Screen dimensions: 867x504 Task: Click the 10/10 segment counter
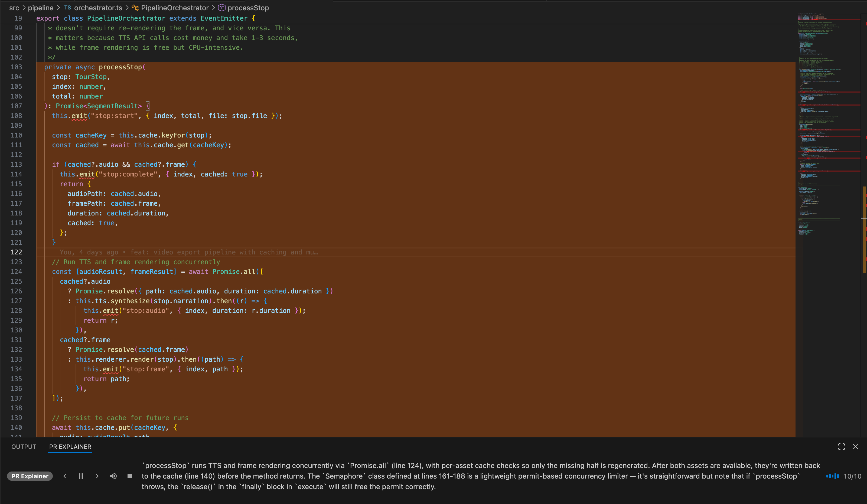pos(852,476)
